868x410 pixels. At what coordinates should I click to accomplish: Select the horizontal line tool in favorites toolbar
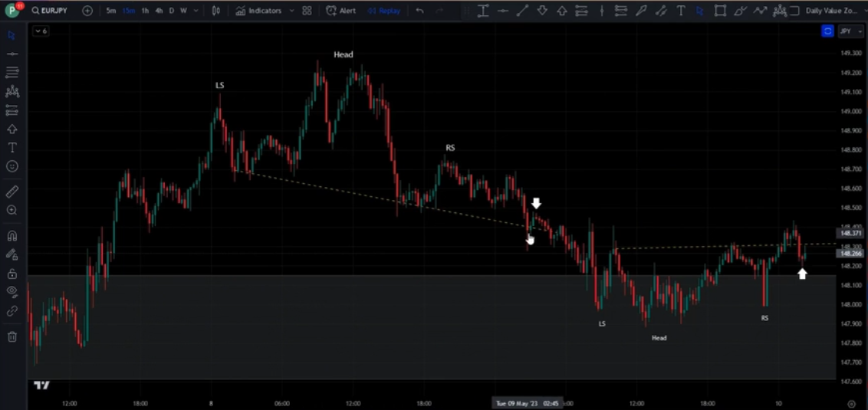[x=503, y=11]
